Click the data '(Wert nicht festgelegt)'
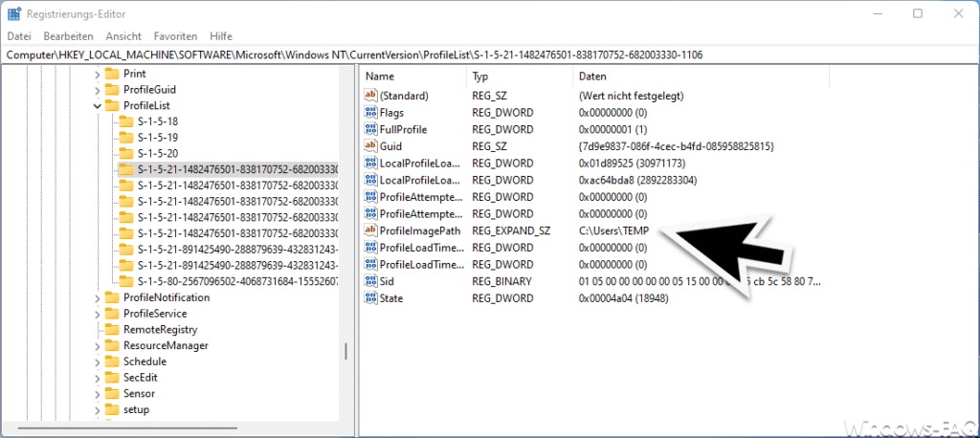 tap(632, 96)
